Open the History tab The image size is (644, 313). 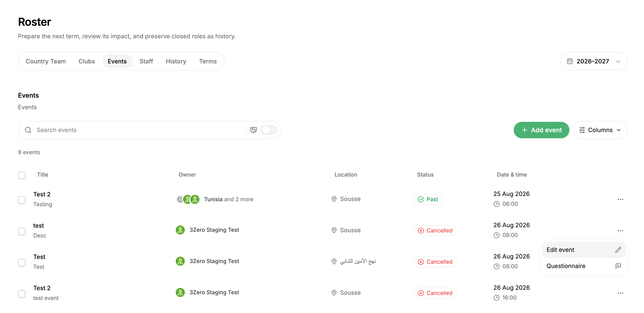pyautogui.click(x=176, y=61)
